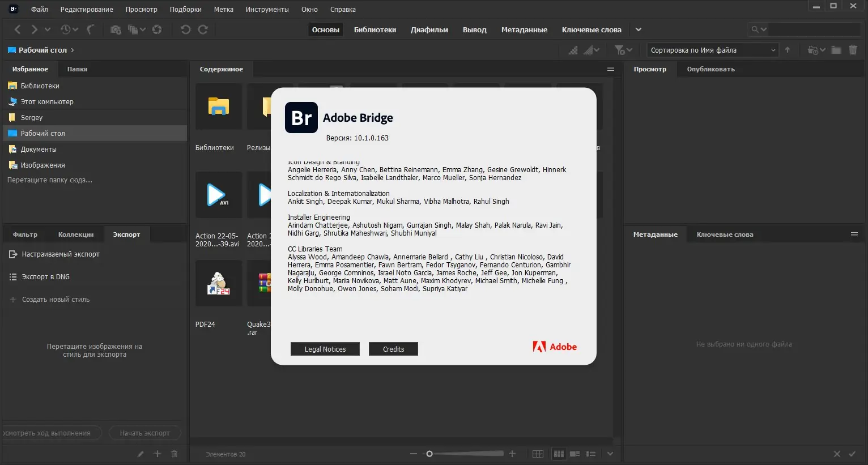The height and width of the screenshot is (465, 868).
Task: Toggle ascending sort order arrow
Action: click(788, 50)
